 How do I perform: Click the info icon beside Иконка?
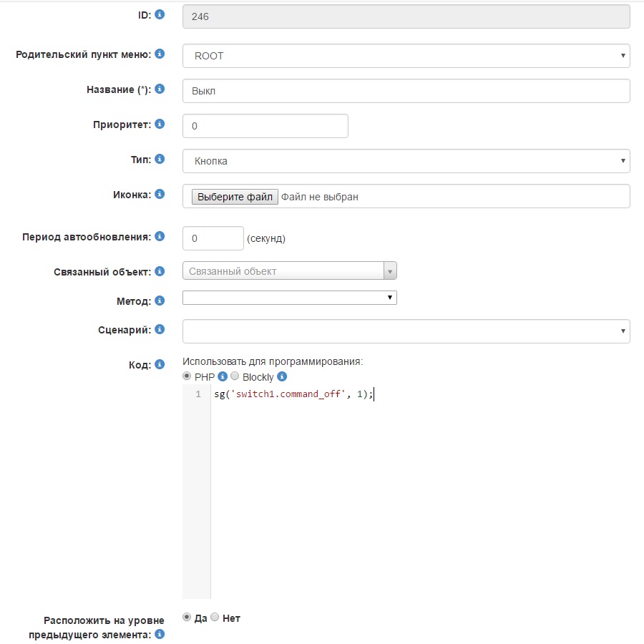click(160, 194)
